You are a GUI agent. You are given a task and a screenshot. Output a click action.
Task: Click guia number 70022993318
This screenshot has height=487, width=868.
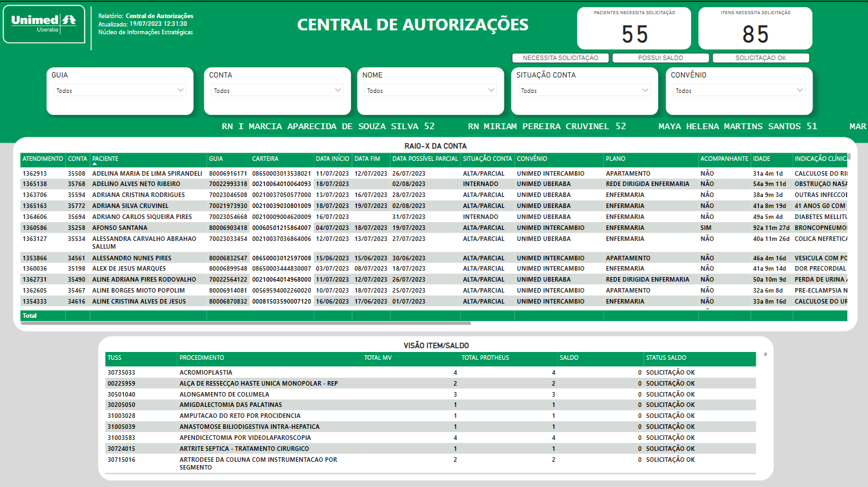(x=228, y=184)
